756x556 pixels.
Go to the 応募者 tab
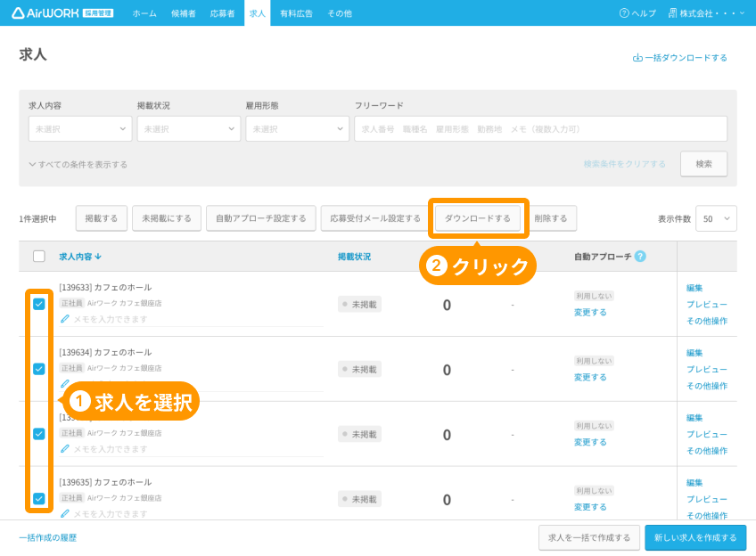222,13
